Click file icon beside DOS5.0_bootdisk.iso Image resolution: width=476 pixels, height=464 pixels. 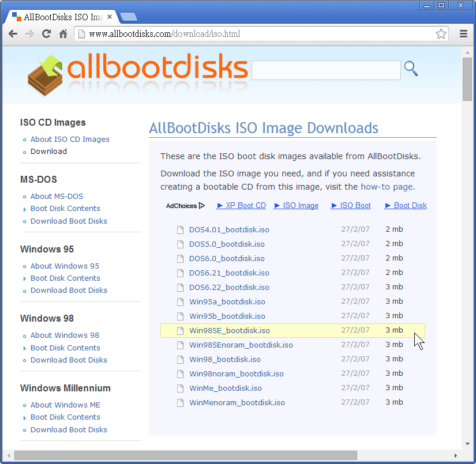click(x=181, y=244)
